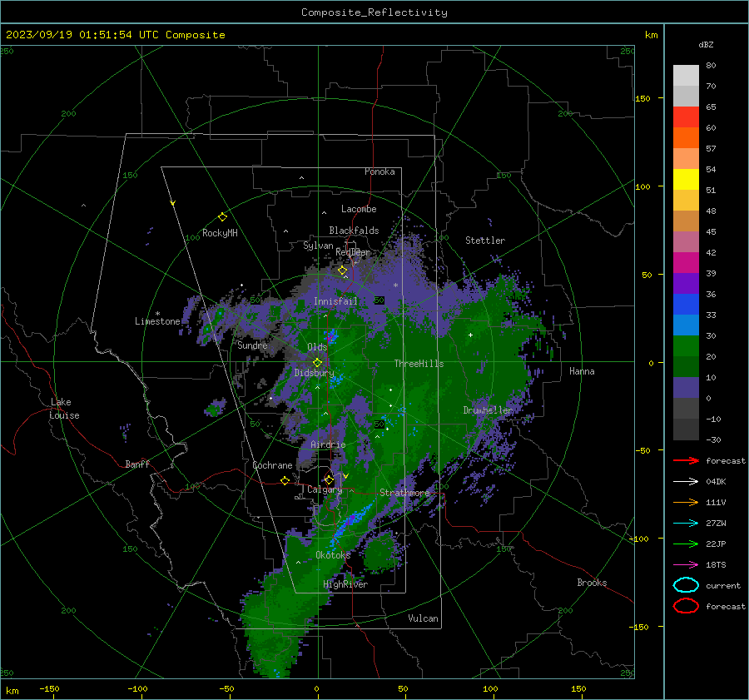Click the 'ThreeHills' city label

tap(419, 364)
